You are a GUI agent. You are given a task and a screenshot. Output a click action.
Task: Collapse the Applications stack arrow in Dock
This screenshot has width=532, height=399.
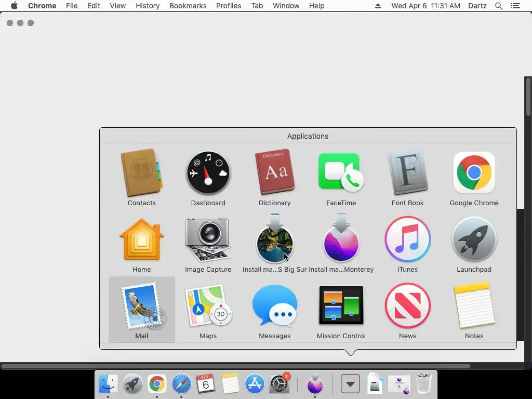point(350,384)
